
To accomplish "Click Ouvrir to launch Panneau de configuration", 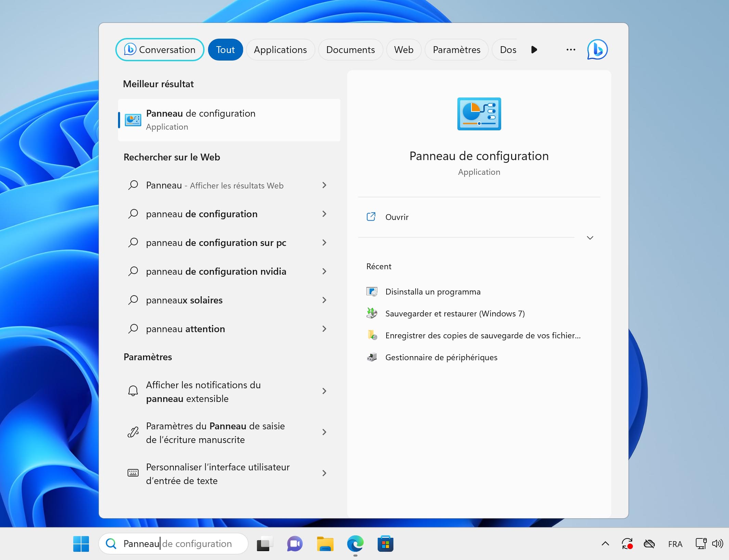I will [x=396, y=217].
